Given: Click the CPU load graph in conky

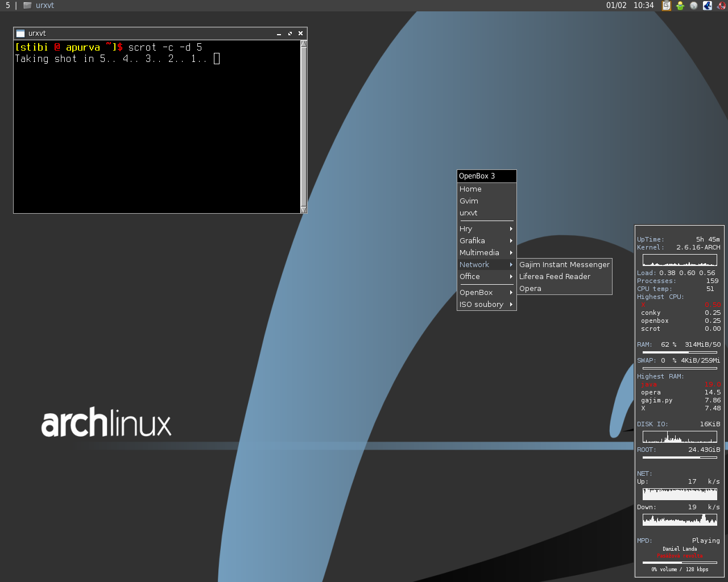Looking at the screenshot, I should point(680,260).
